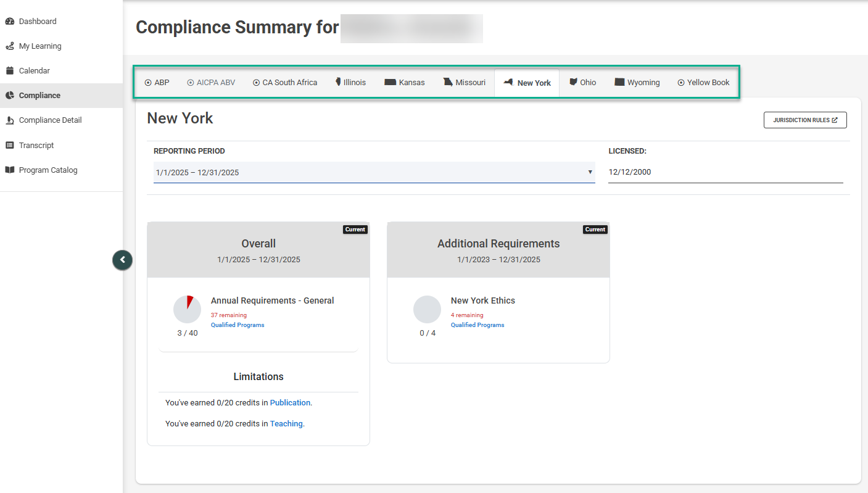This screenshot has height=493, width=868.
Task: Switch to the Kansas tab
Action: click(405, 83)
